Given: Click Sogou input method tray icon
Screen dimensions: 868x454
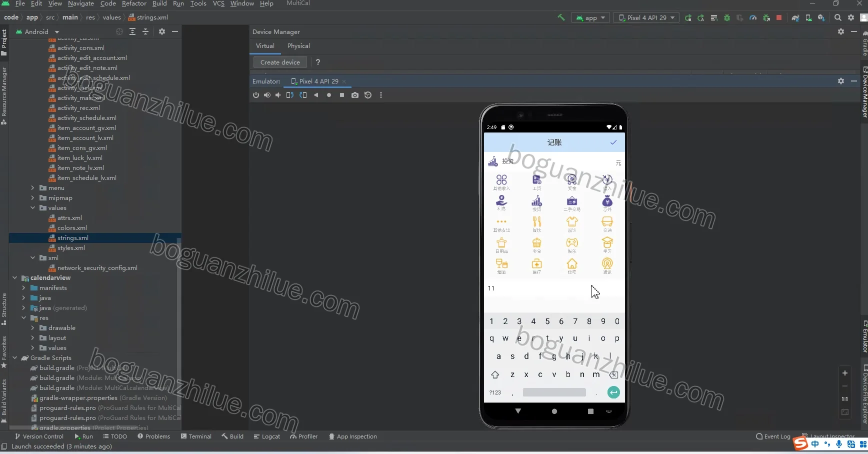Looking at the screenshot, I should click(800, 443).
